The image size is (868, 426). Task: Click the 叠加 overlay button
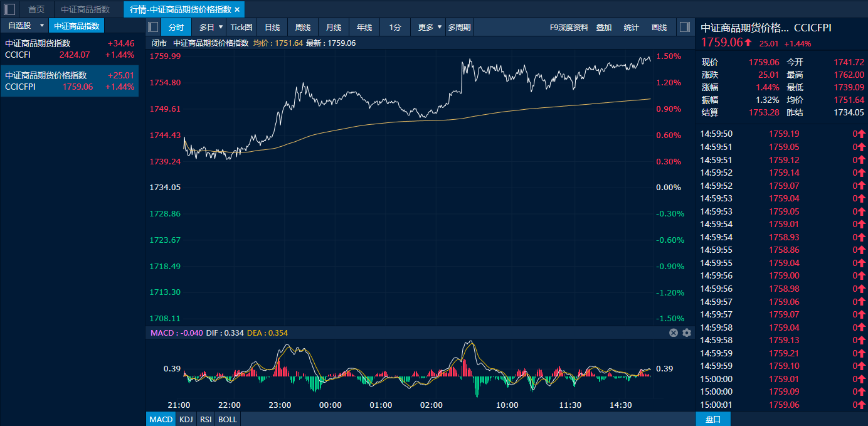[x=603, y=27]
